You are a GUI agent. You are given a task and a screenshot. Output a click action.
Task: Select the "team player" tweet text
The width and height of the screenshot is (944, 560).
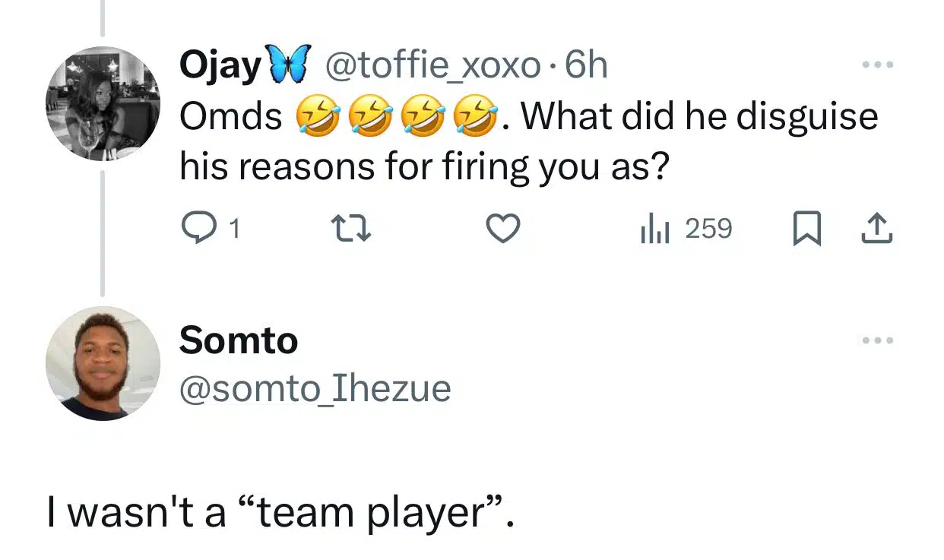tap(280, 512)
